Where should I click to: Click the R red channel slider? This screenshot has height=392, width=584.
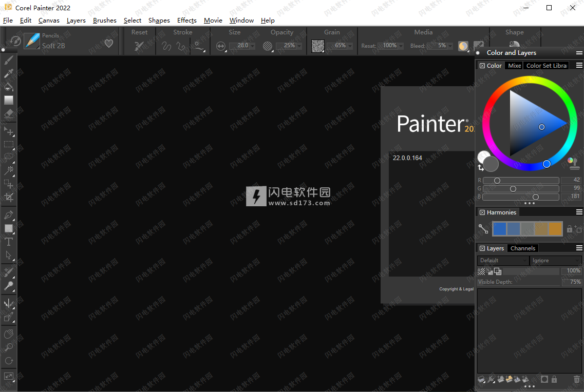(521, 181)
